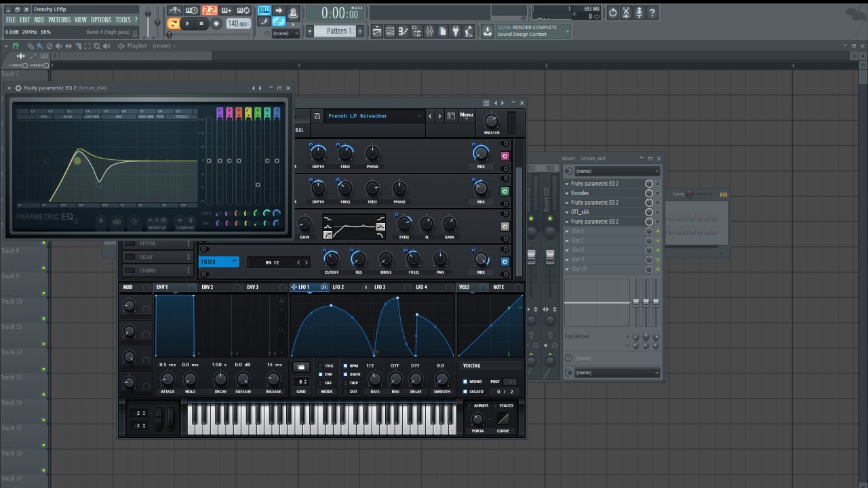Open the Playlist view icon

pos(376,31)
